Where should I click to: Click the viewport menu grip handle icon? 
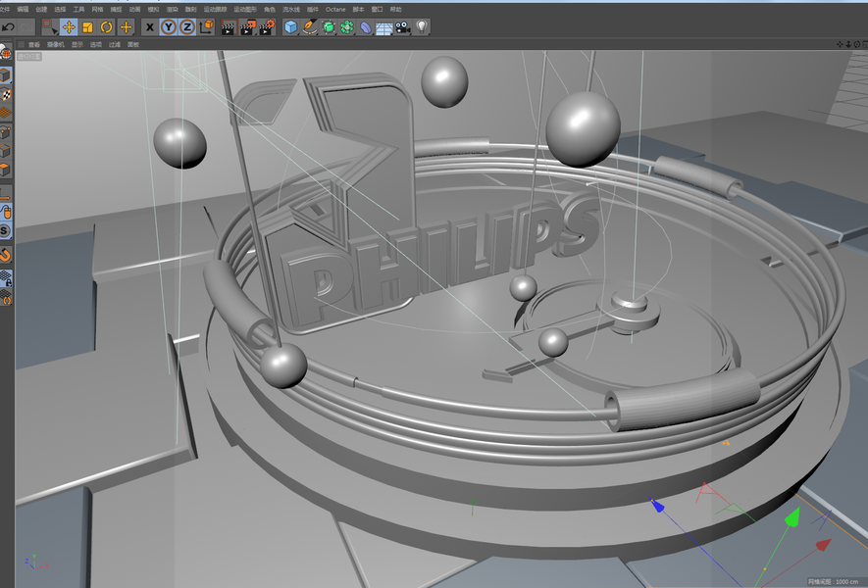point(21,44)
